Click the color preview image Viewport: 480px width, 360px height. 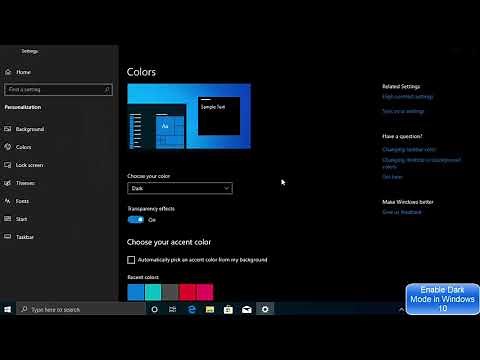pyautogui.click(x=189, y=116)
